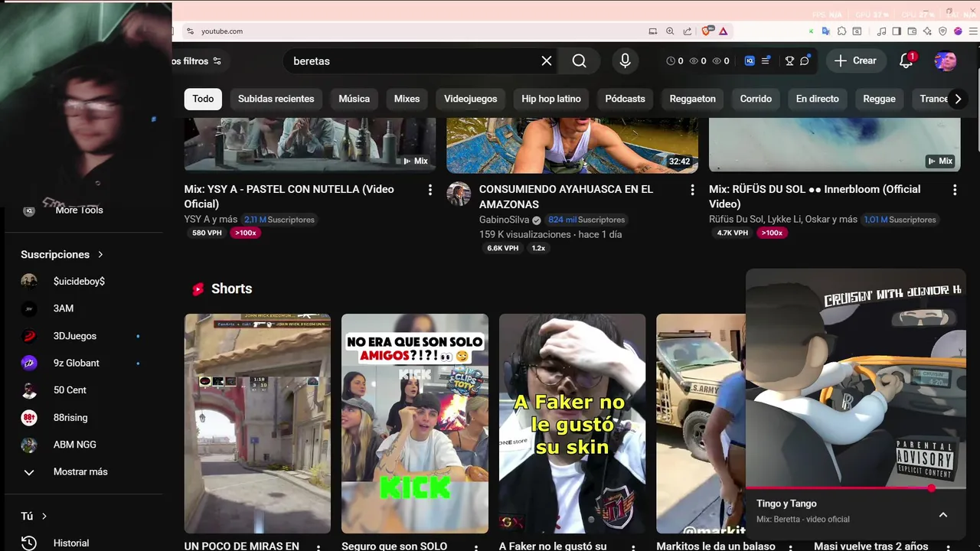Click the magnifier search button
The width and height of the screenshot is (980, 551).
pyautogui.click(x=580, y=60)
